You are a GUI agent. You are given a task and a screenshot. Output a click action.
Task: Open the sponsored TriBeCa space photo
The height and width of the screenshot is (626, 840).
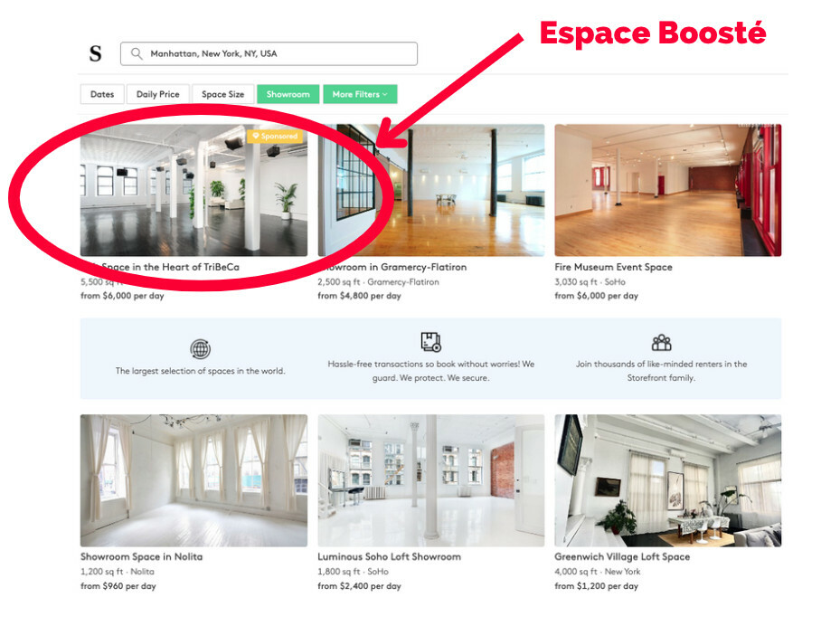tap(193, 190)
